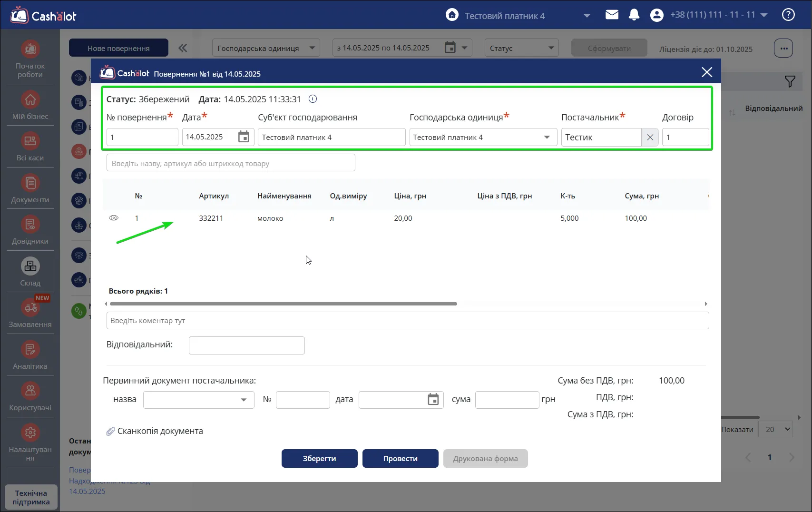Go to Початок роботи in sidebar

[x=30, y=59]
